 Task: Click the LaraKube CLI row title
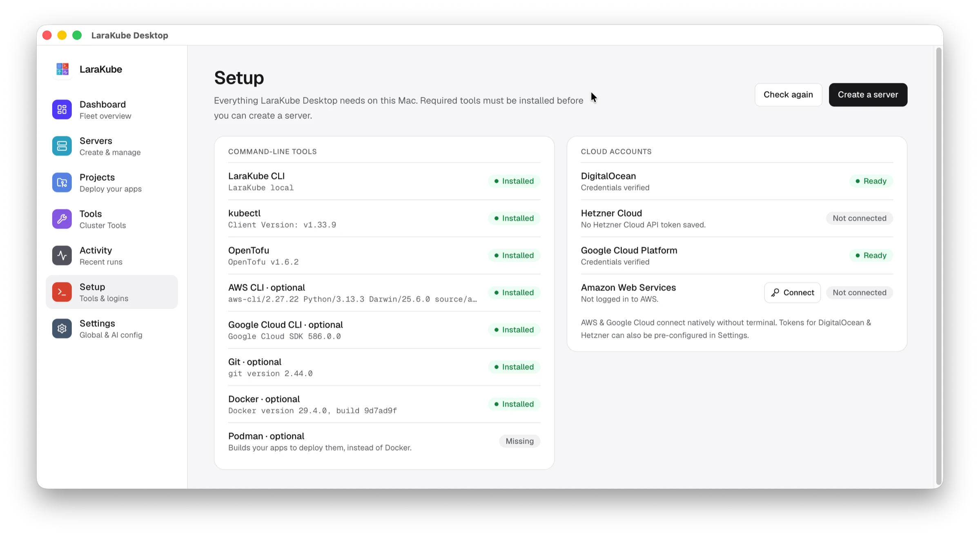[x=256, y=176]
